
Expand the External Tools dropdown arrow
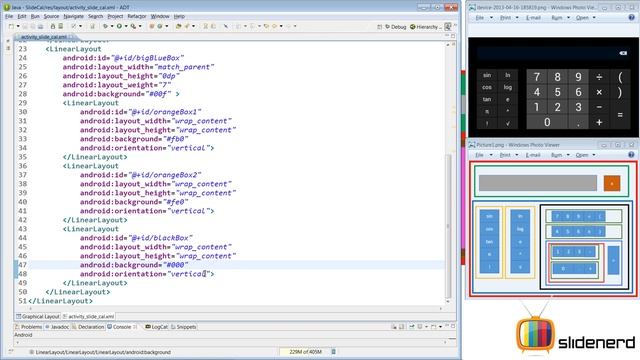(x=140, y=27)
